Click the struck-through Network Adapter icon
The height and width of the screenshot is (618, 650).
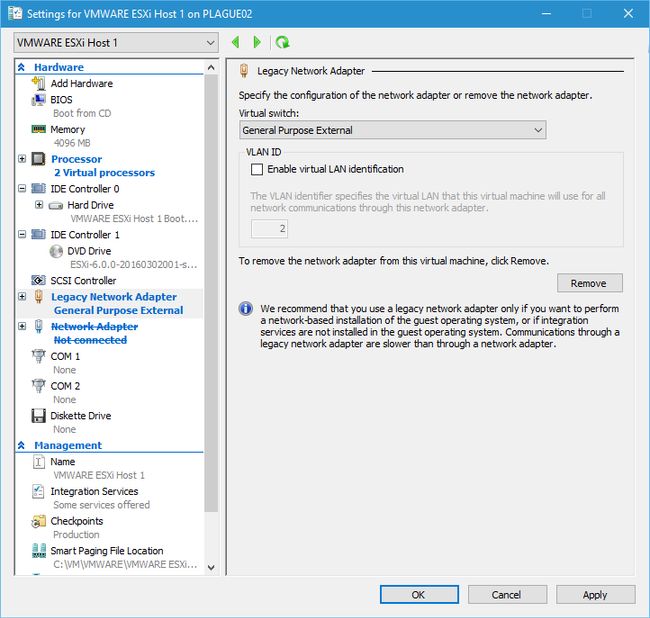(39, 326)
